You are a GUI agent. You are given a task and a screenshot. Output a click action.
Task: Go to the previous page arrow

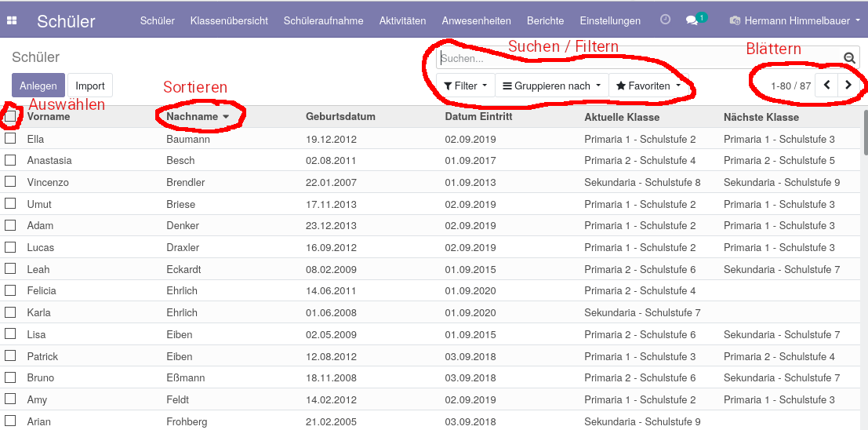(826, 86)
